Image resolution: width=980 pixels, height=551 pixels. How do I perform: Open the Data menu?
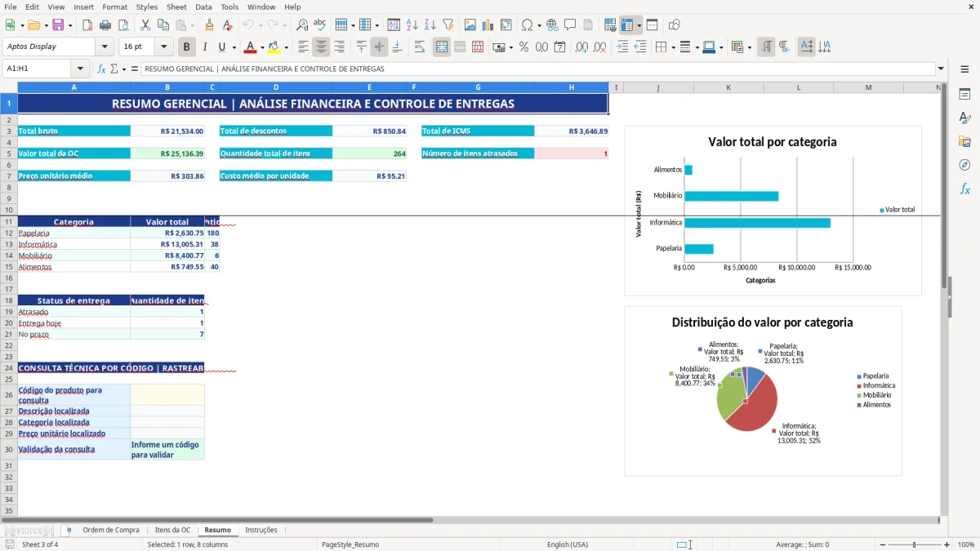(203, 7)
